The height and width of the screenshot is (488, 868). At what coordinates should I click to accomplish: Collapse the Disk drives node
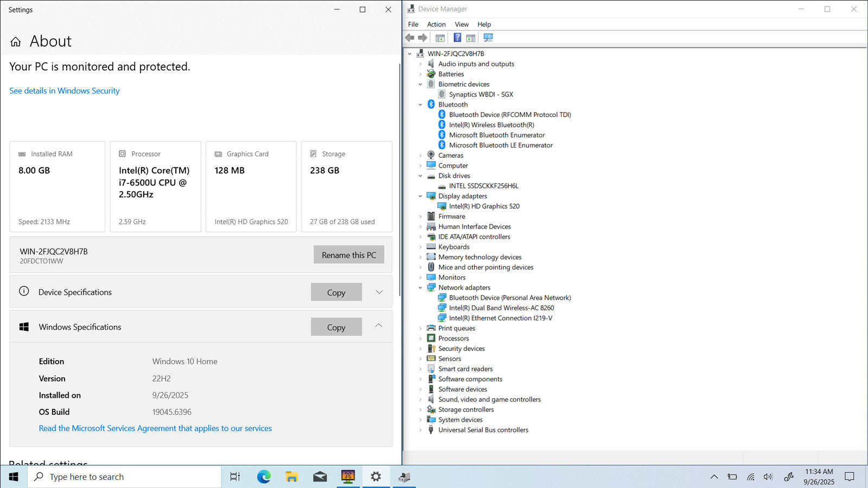point(420,176)
